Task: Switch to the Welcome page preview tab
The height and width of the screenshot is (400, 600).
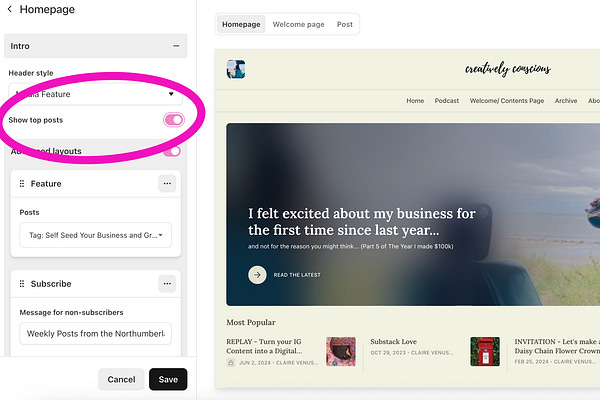Action: pos(298,24)
